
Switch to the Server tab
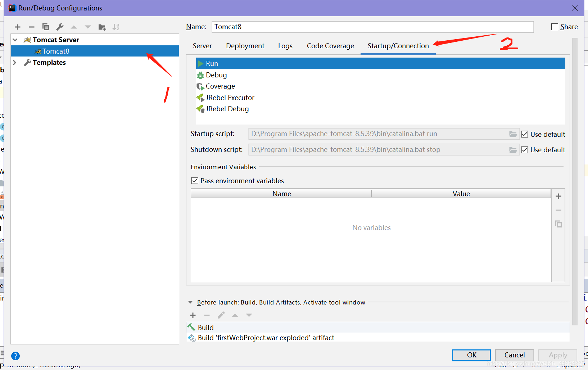click(202, 46)
